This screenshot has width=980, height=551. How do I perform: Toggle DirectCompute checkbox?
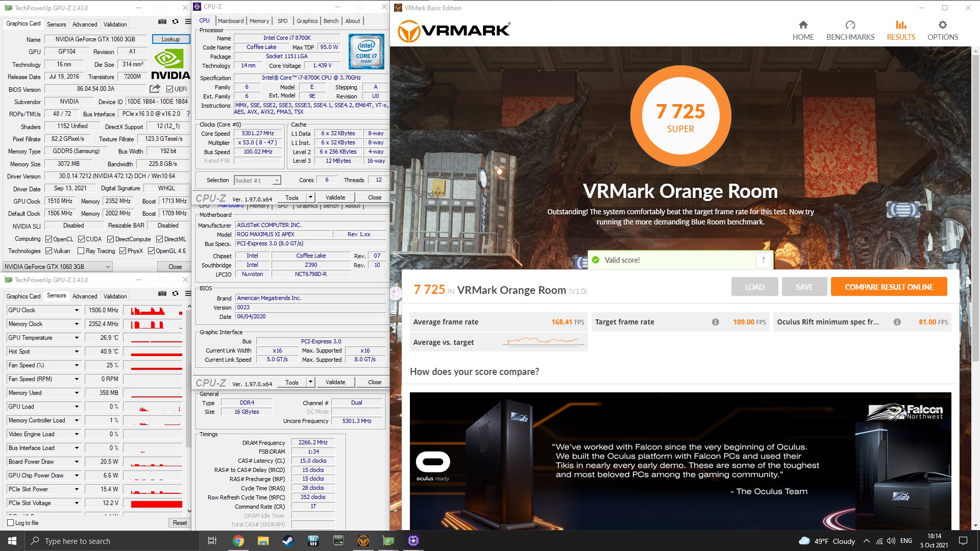110,239
